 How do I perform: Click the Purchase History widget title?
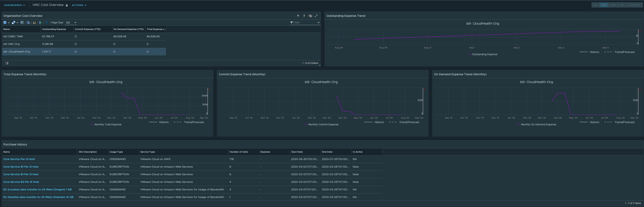pos(15,145)
